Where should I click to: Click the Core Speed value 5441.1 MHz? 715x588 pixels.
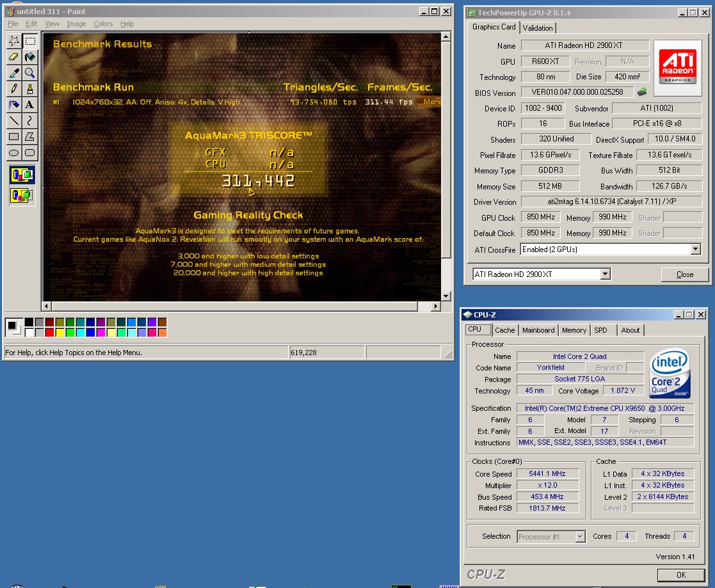point(547,473)
